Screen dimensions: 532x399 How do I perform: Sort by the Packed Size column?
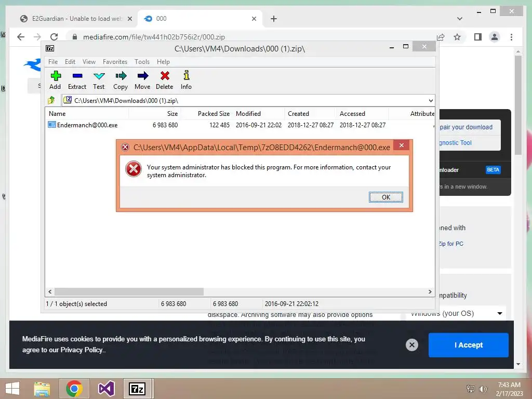(x=207, y=114)
